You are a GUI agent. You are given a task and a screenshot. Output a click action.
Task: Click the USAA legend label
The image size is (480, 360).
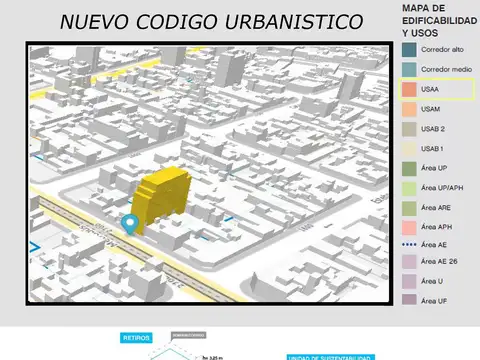point(430,89)
